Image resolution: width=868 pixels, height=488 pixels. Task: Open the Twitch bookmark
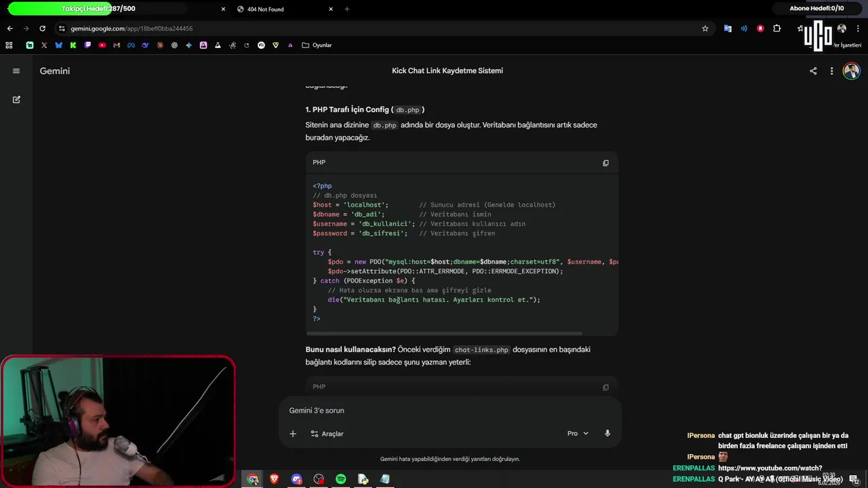coord(87,45)
